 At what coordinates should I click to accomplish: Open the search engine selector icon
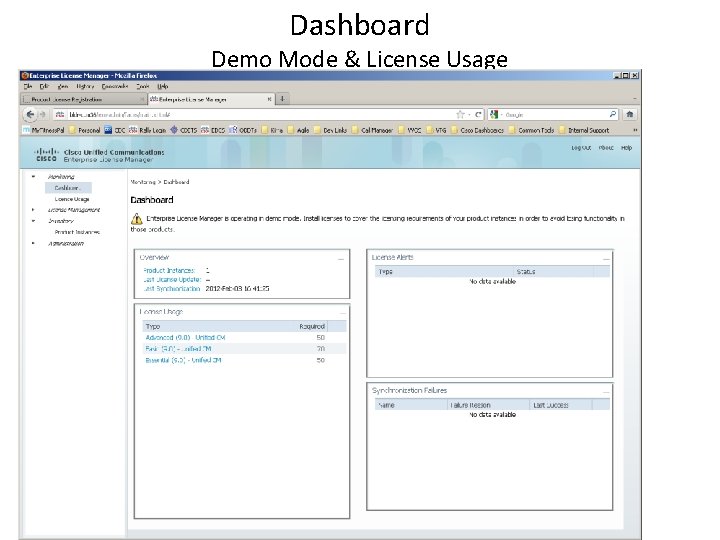(x=494, y=114)
